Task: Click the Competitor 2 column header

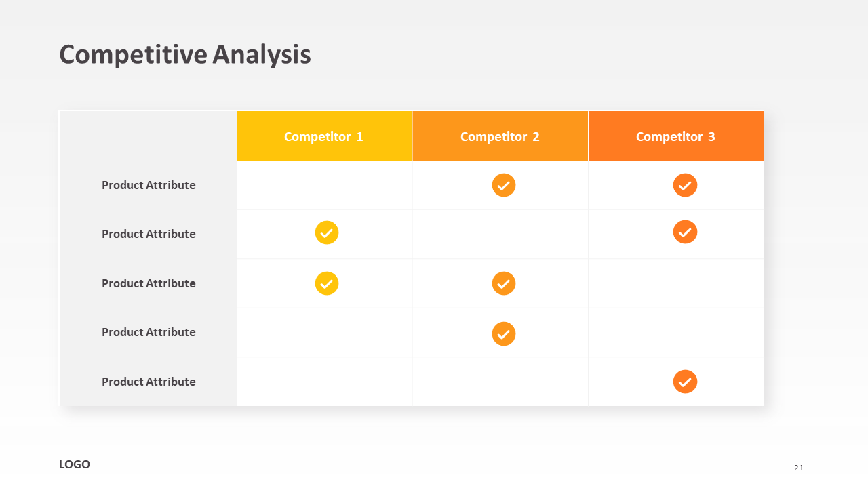Action: coord(500,136)
